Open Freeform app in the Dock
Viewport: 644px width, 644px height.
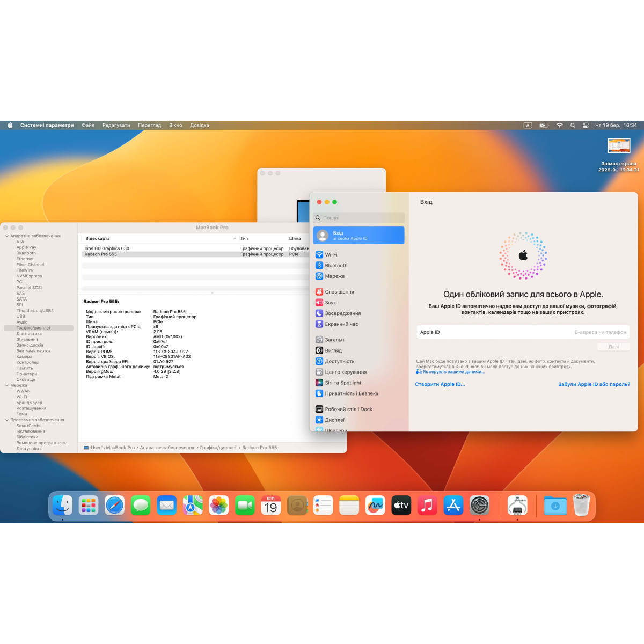coord(375,505)
